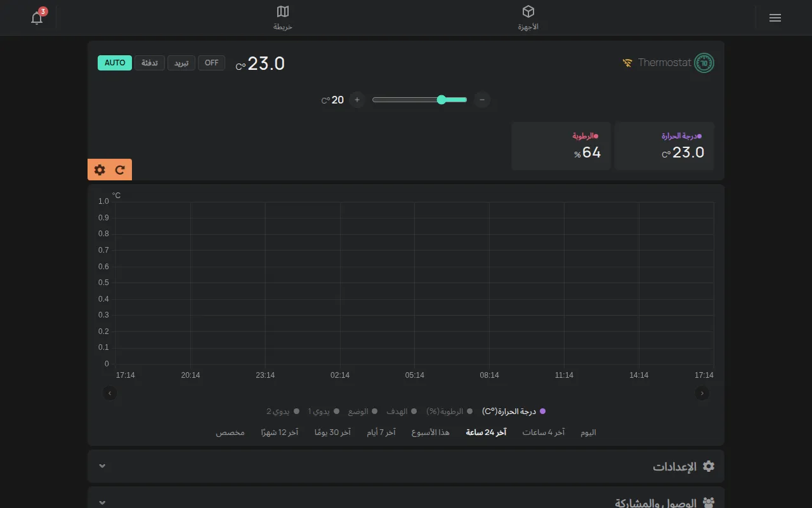
Task: Move chart to earlier time range
Action: [x=110, y=394]
